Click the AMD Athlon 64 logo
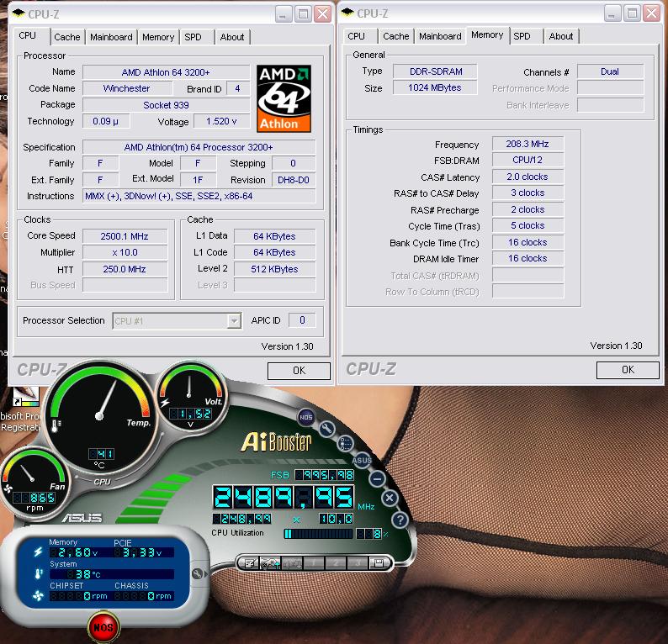Viewport: 668px width, 644px height. click(284, 98)
